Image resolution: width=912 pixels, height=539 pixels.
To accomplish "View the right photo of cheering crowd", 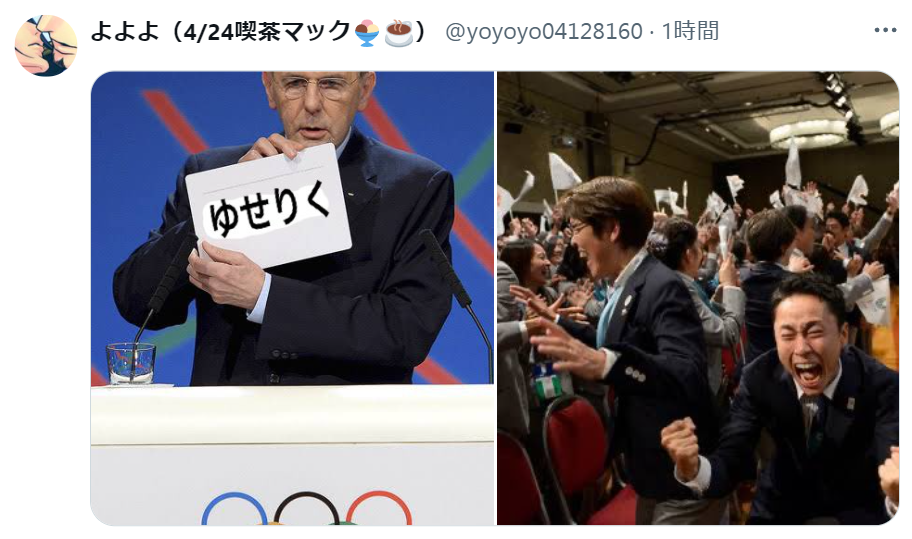I will [x=698, y=298].
